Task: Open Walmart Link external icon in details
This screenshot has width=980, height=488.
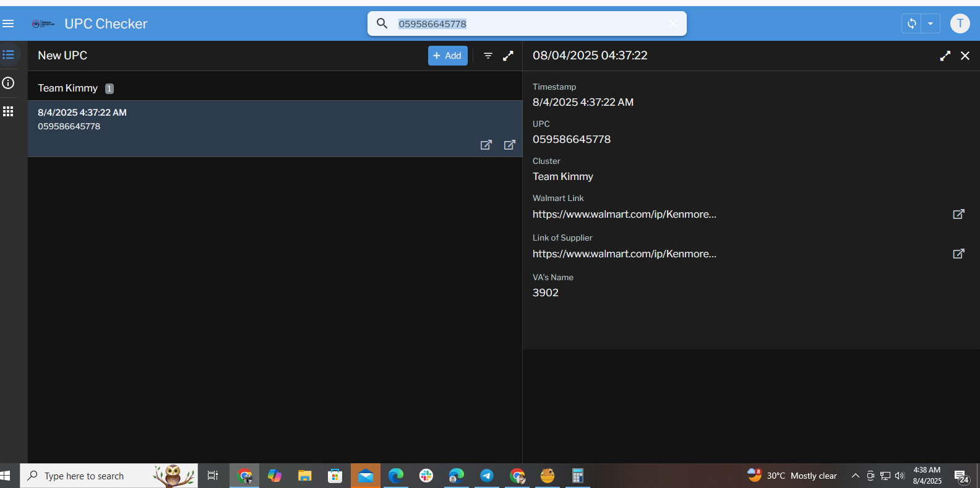Action: click(958, 214)
